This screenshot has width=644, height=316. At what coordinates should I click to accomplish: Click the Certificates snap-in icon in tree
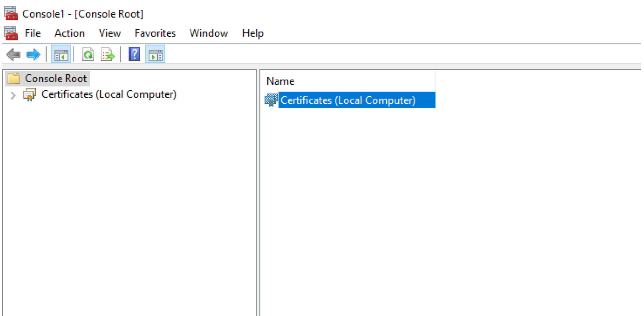pos(29,95)
